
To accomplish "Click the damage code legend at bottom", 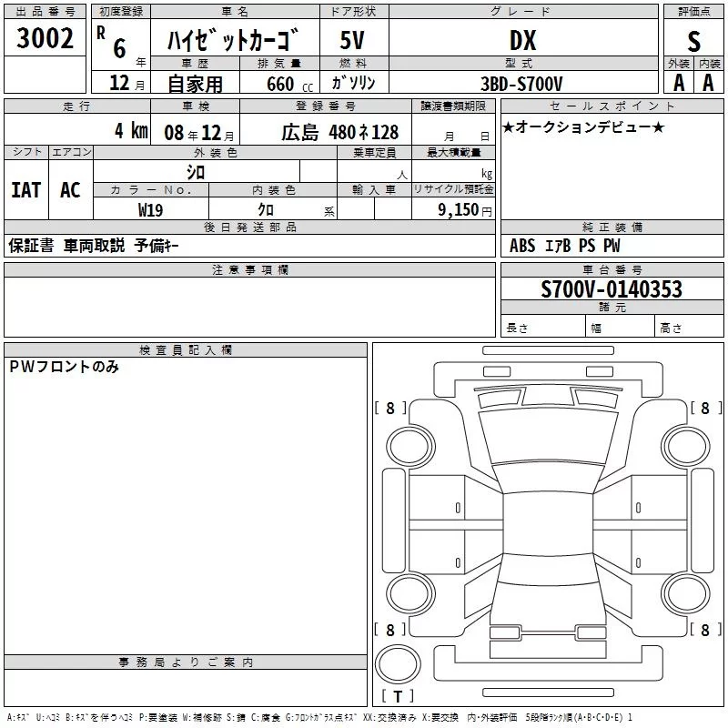I will [320, 717].
